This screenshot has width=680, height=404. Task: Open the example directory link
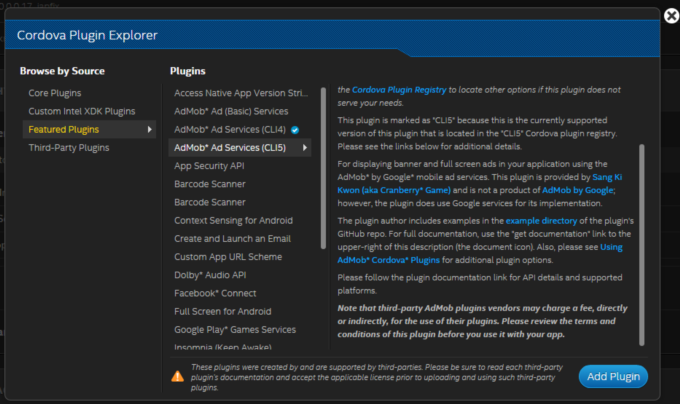pyautogui.click(x=541, y=221)
